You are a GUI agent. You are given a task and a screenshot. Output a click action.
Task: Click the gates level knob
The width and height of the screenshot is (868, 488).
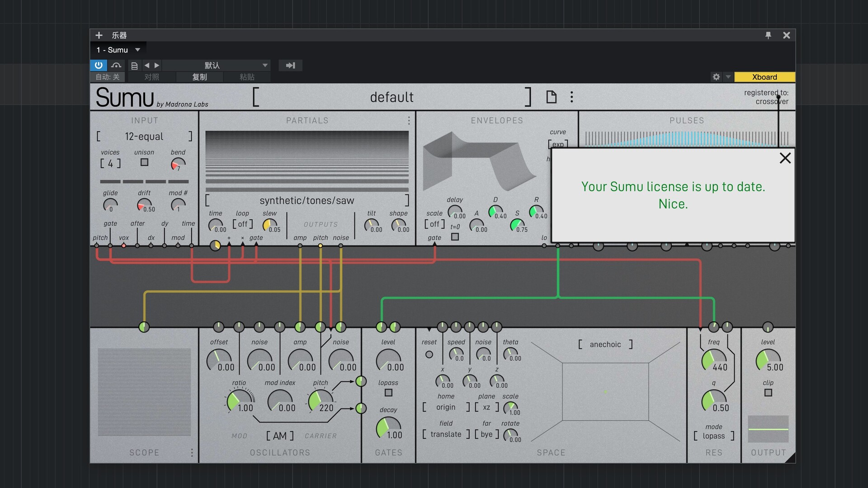388,360
